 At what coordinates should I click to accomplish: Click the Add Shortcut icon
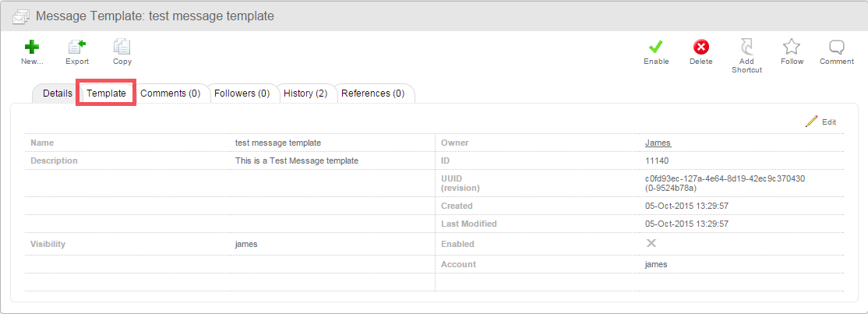tap(746, 47)
